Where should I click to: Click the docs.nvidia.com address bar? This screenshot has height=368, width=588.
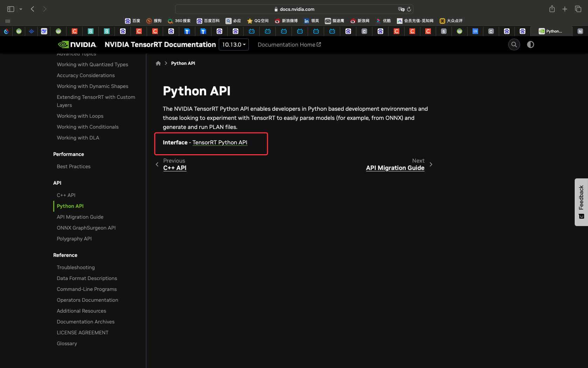pos(294,9)
